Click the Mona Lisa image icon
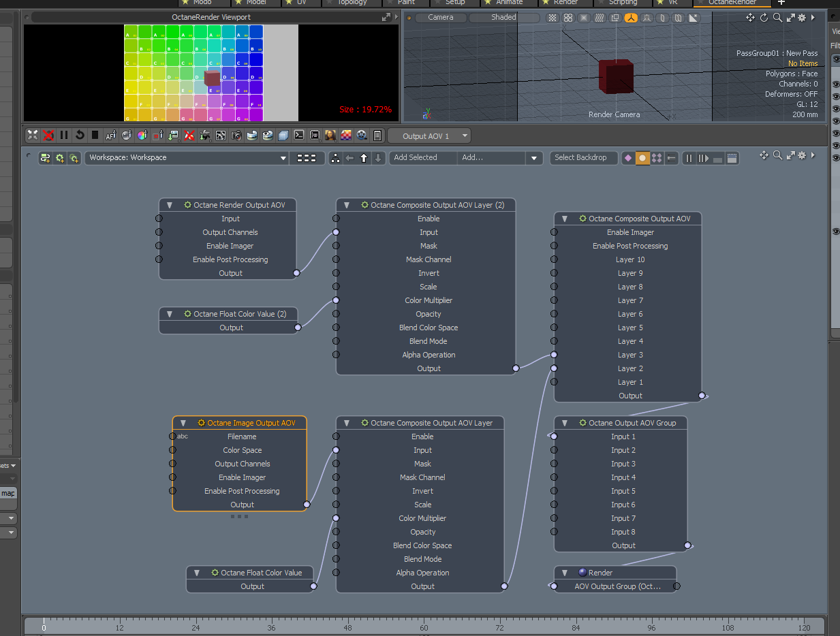 pos(330,136)
